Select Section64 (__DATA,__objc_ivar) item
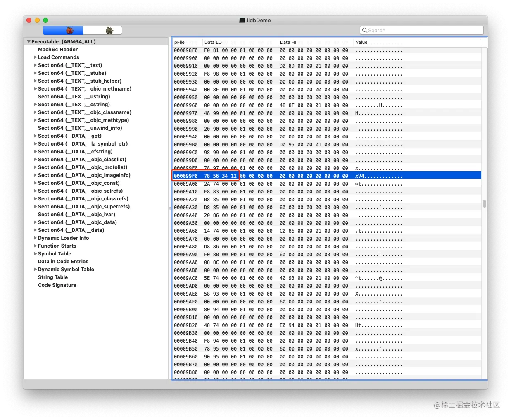Image resolution: width=511 pixels, height=420 pixels. 76,215
